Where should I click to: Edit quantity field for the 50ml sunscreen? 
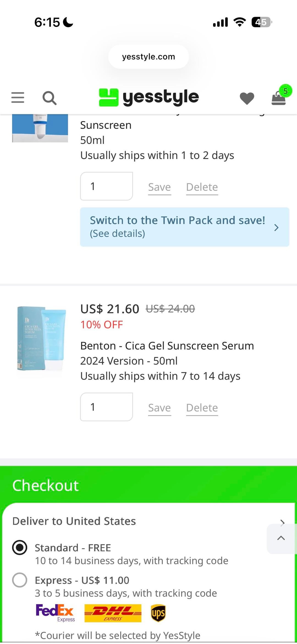coord(106,186)
